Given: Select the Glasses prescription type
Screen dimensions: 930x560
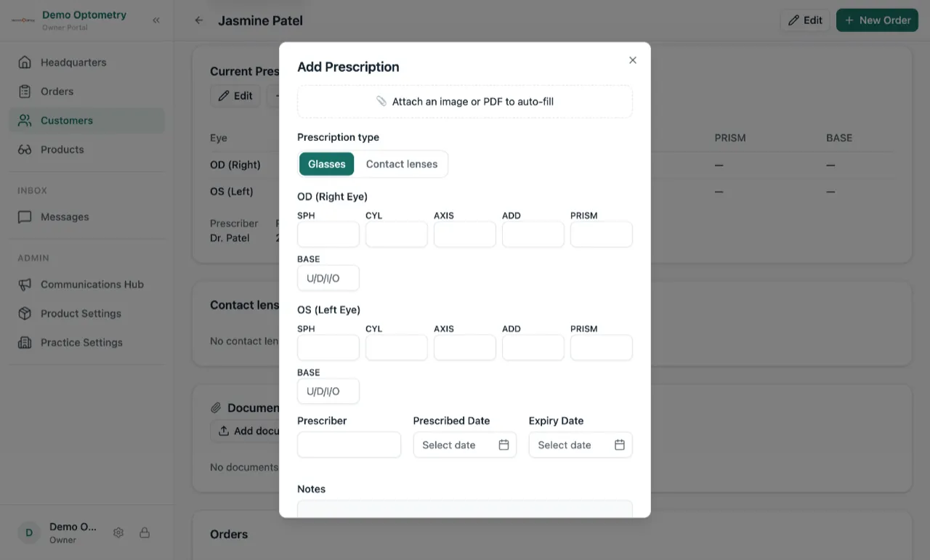Looking at the screenshot, I should coord(327,164).
